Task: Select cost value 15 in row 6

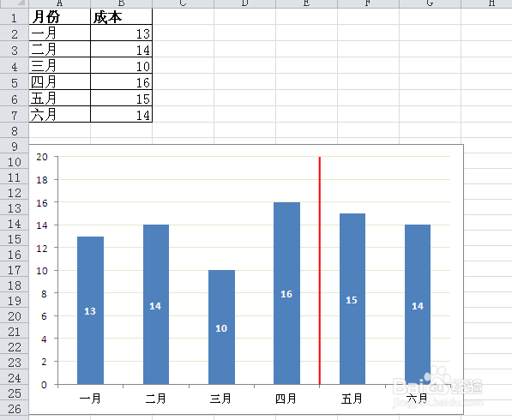Action: (121, 99)
